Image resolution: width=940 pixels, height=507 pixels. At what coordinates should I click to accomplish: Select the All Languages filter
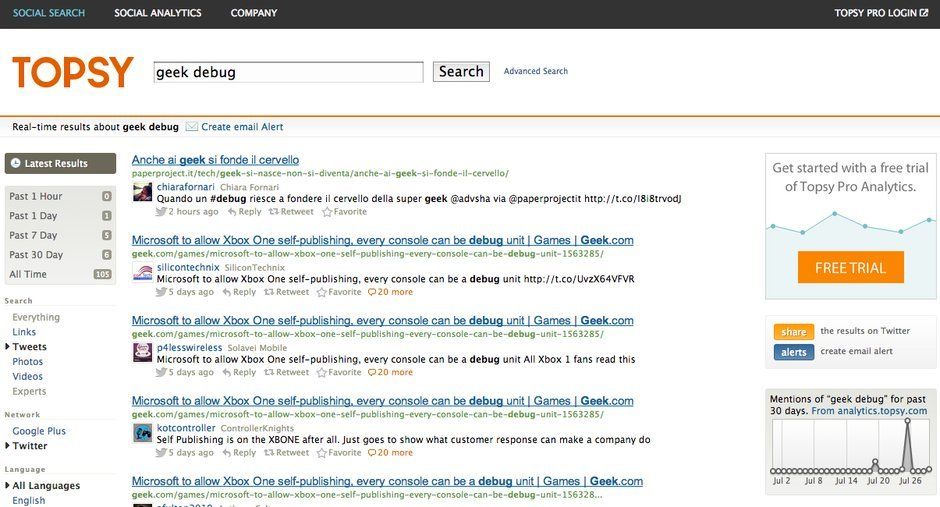coord(46,485)
